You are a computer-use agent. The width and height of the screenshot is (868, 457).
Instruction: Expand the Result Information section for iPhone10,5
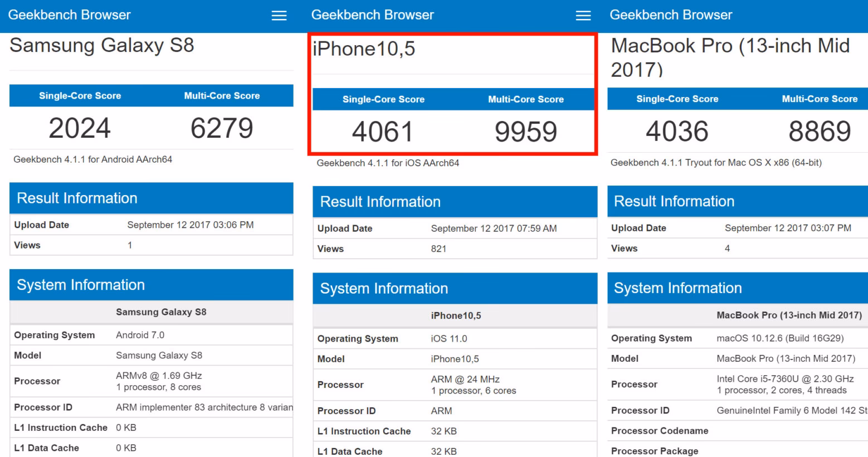(381, 202)
